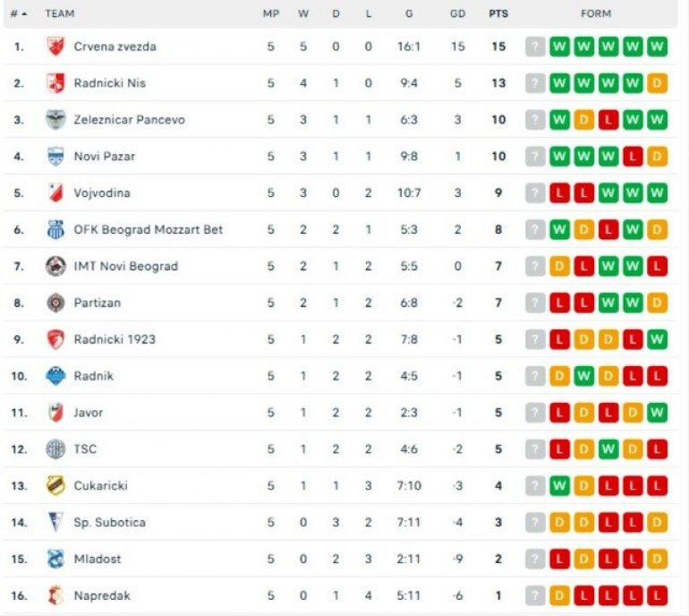The image size is (689, 616).
Task: Click the Sp. Subotica row goals 7:11
Action: (x=409, y=522)
